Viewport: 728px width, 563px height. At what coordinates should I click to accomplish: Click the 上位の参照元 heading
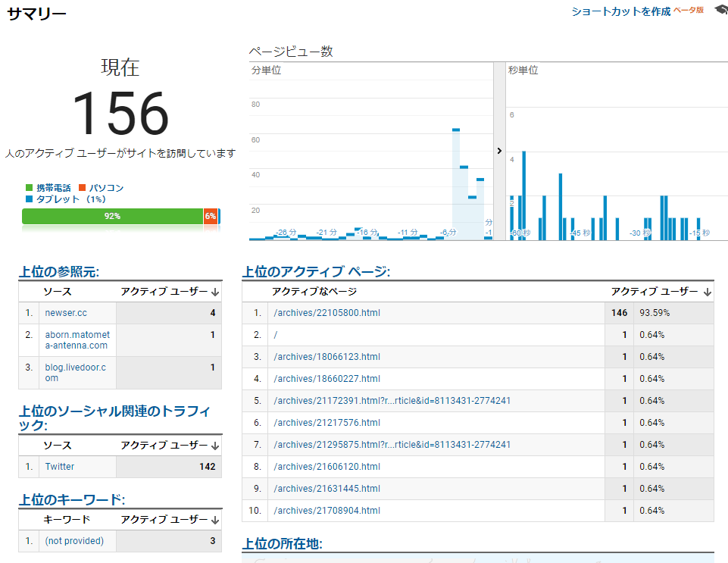pyautogui.click(x=59, y=272)
